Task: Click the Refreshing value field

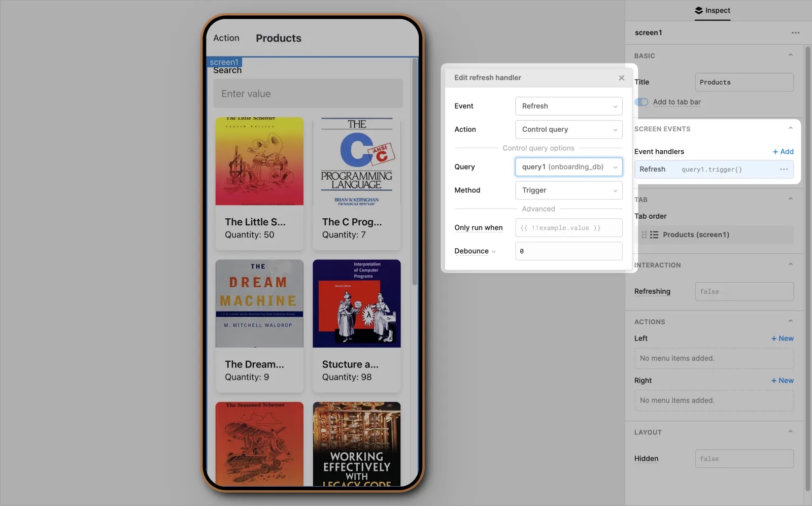Action: click(x=744, y=291)
